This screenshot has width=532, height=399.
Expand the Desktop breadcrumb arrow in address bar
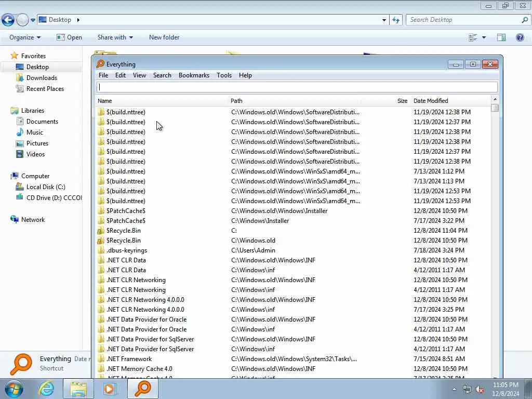(x=78, y=20)
